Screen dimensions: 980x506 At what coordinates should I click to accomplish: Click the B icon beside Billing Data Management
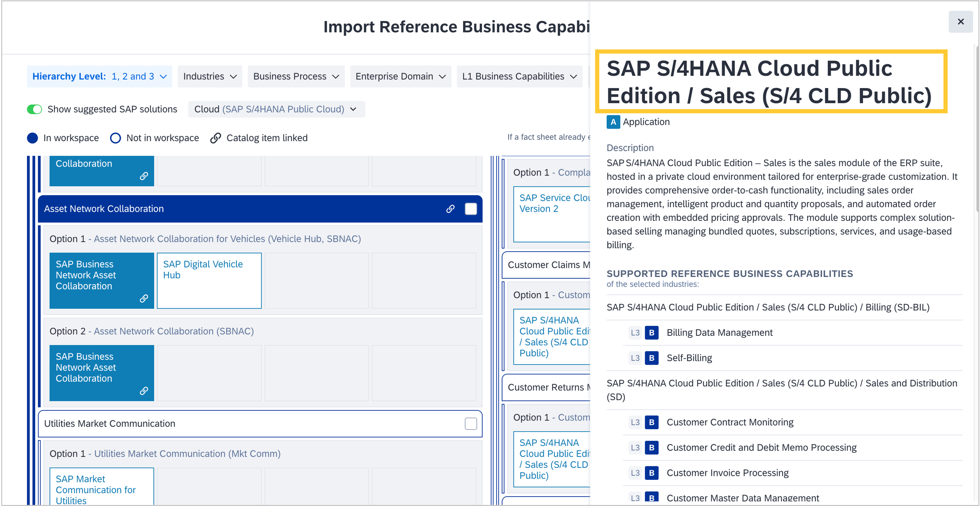(x=651, y=332)
